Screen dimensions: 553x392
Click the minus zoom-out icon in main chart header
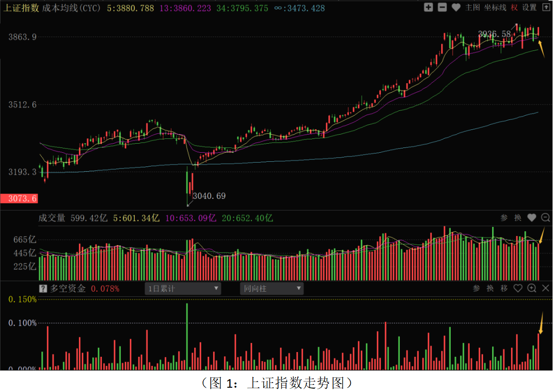tap(442, 7)
